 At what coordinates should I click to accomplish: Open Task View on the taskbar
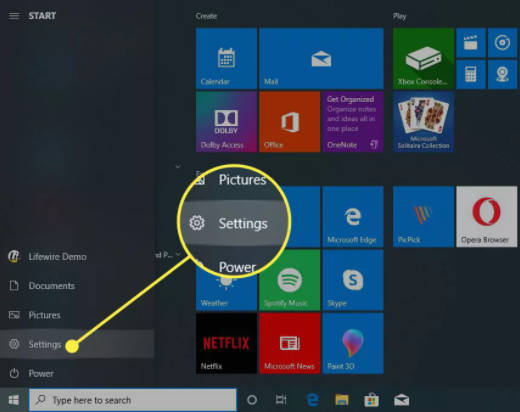tap(281, 400)
